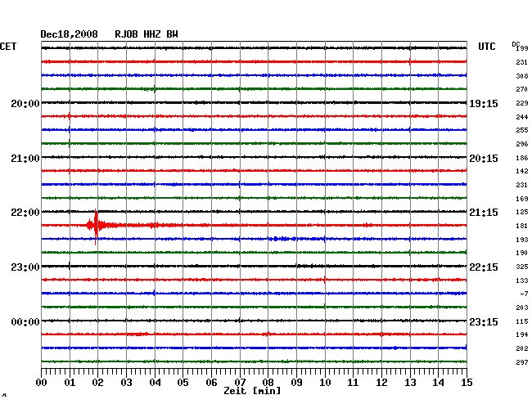This screenshot has width=532, height=404.
Task: Click minute-axis tick label "04"
Action: coord(155,383)
